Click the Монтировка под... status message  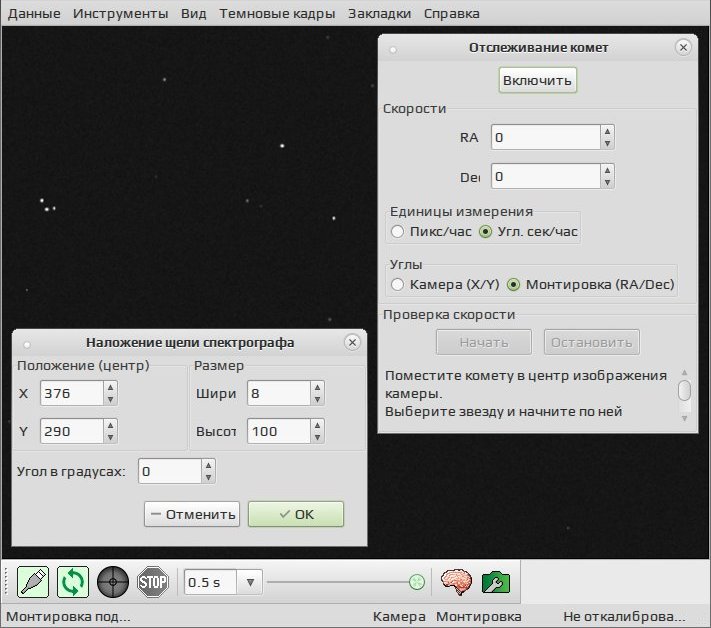pos(68,617)
